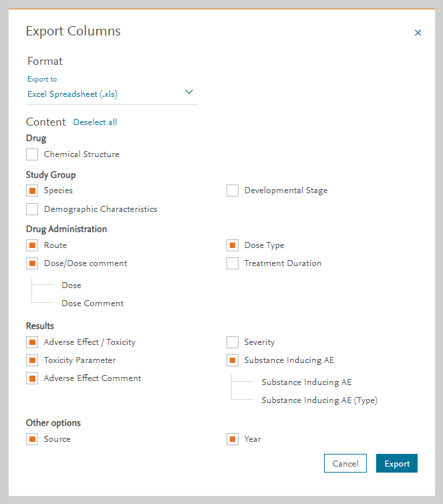Enable the Chemical Structure checkbox

pyautogui.click(x=32, y=154)
